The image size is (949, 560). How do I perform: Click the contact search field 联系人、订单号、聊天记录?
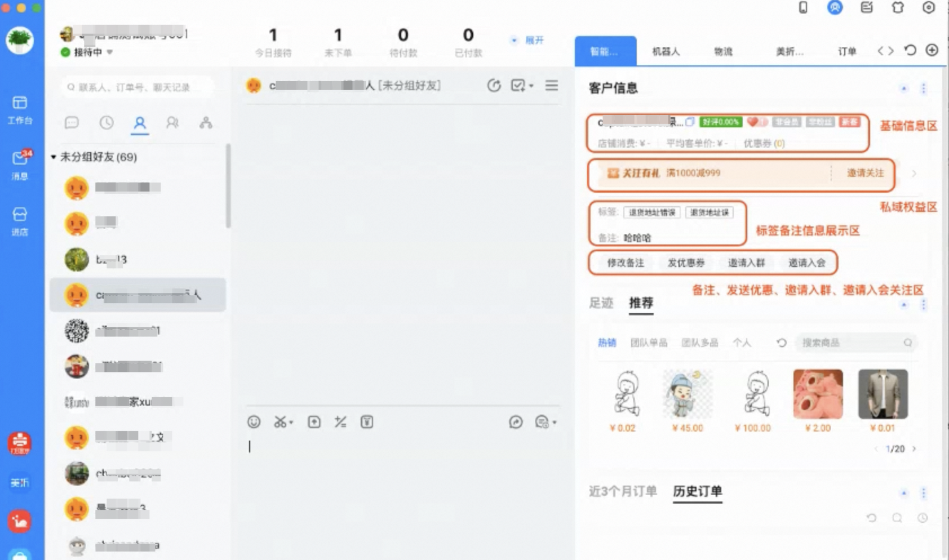pos(138,87)
